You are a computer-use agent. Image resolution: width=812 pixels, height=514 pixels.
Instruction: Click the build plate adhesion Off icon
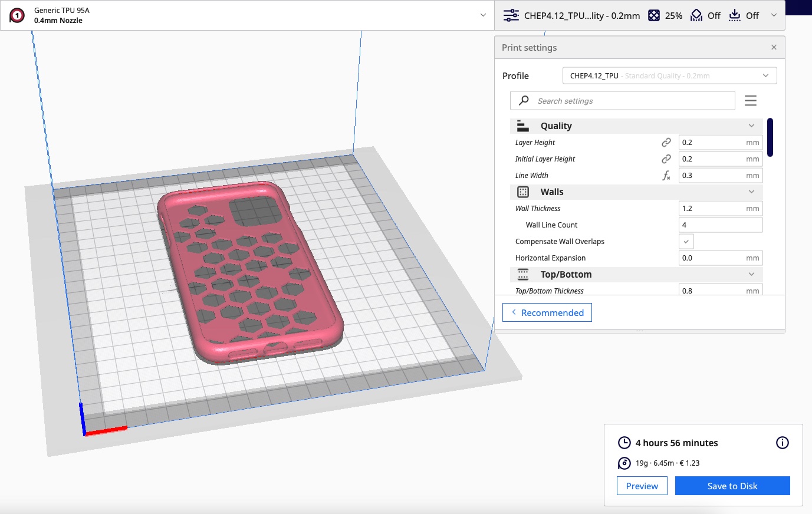pyautogui.click(x=735, y=15)
